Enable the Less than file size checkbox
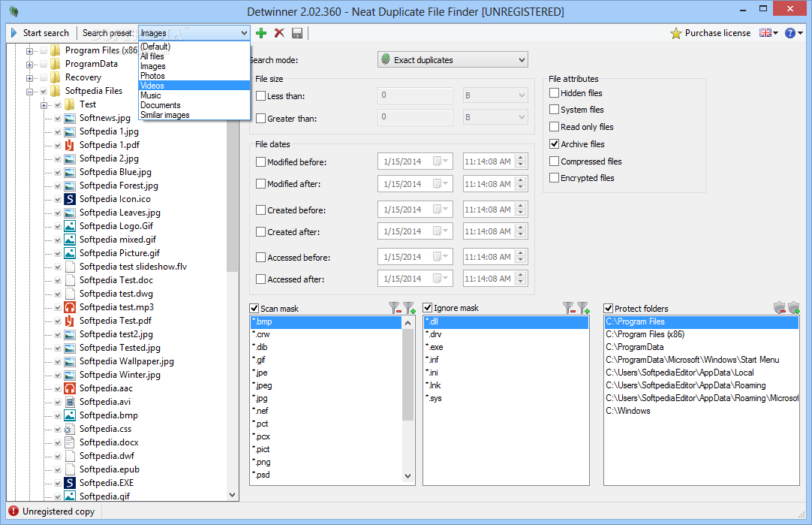This screenshot has width=812, height=525. (x=261, y=96)
